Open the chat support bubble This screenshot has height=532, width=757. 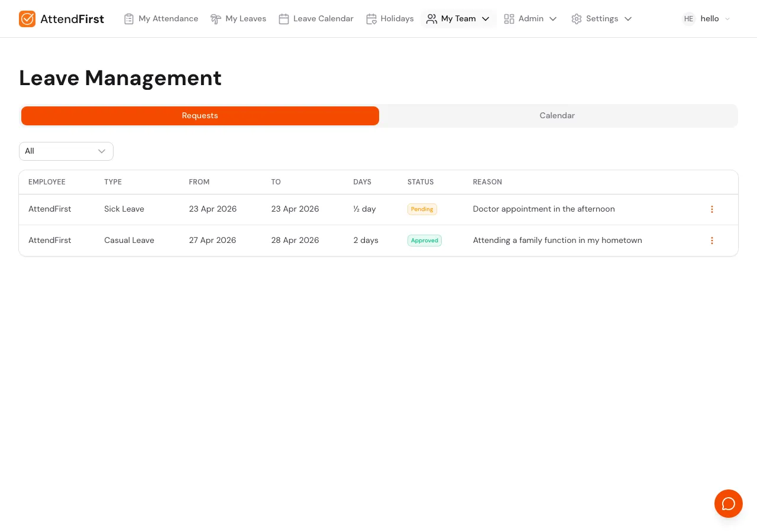click(729, 504)
